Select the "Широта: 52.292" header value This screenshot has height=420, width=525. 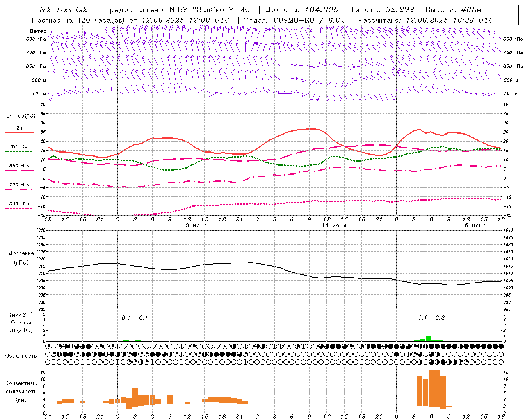point(382,10)
